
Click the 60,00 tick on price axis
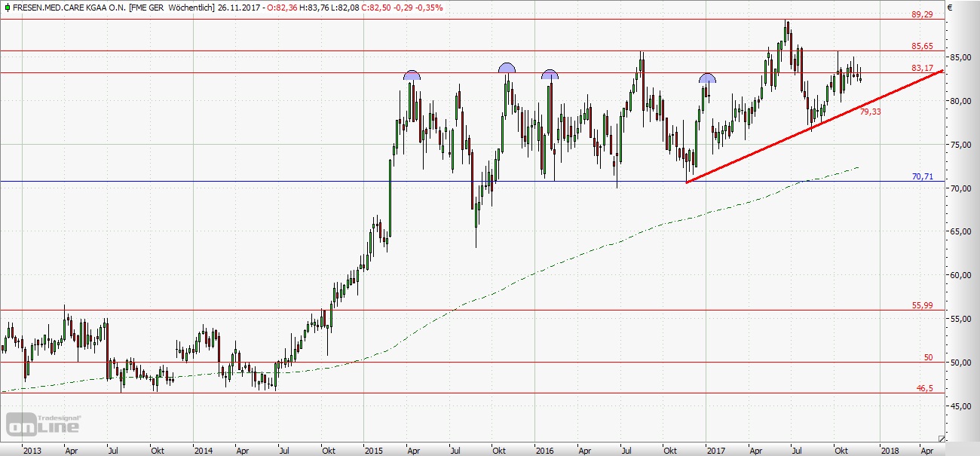(960, 275)
